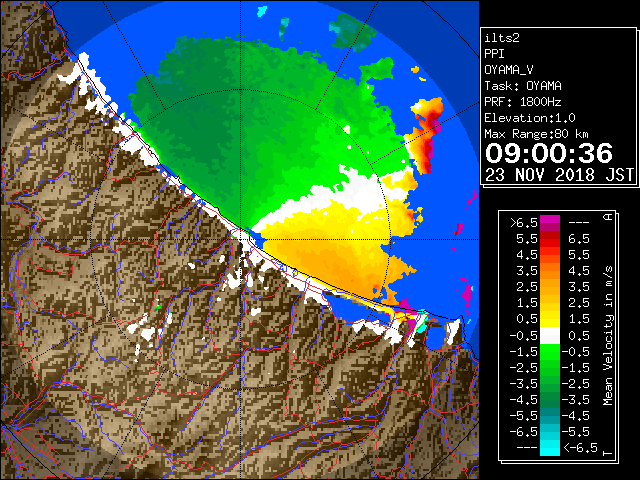Click the '---' entry in the legend's lower left
The width and height of the screenshot is (640, 480).
(x=527, y=447)
